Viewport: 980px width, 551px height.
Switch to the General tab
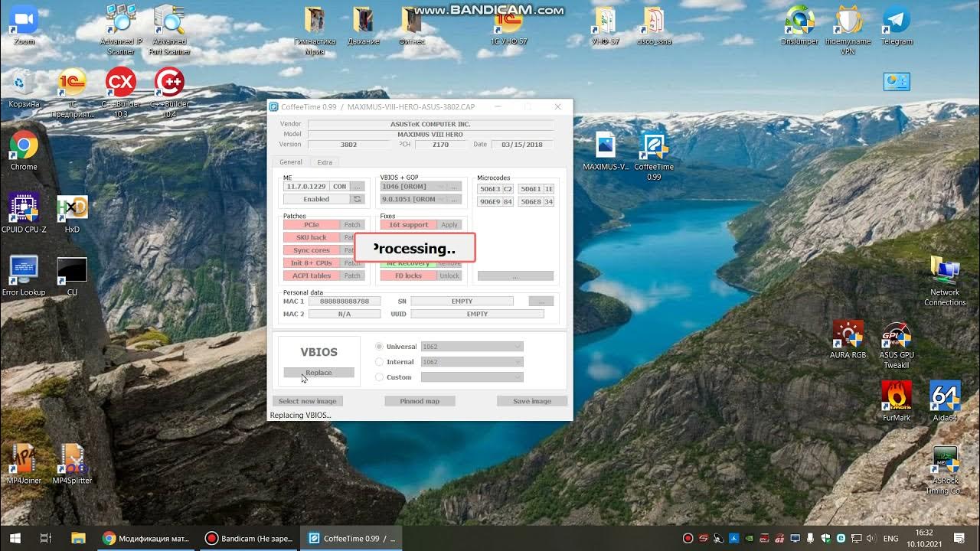point(290,162)
